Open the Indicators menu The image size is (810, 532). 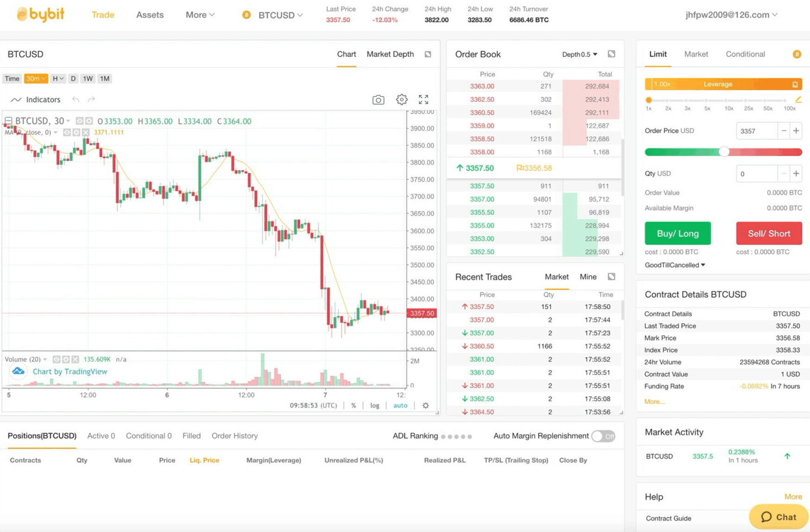pyautogui.click(x=36, y=99)
